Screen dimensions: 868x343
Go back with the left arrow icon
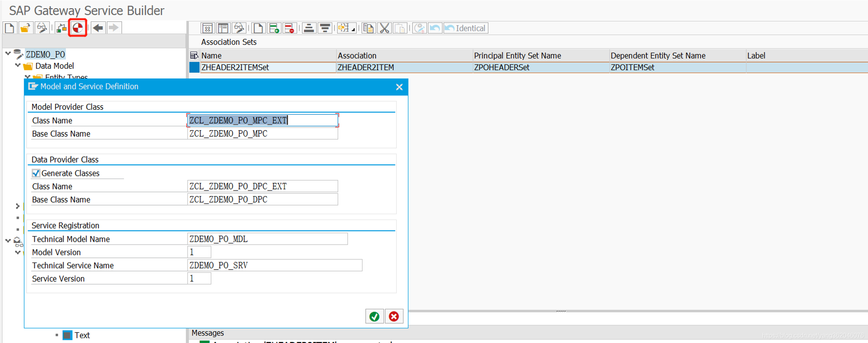tap(98, 28)
